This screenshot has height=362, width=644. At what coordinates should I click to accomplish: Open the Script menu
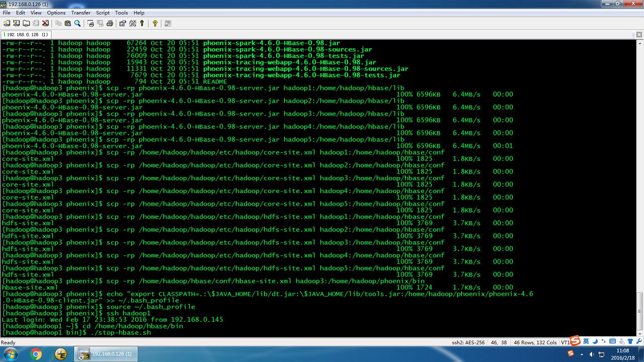coord(103,13)
